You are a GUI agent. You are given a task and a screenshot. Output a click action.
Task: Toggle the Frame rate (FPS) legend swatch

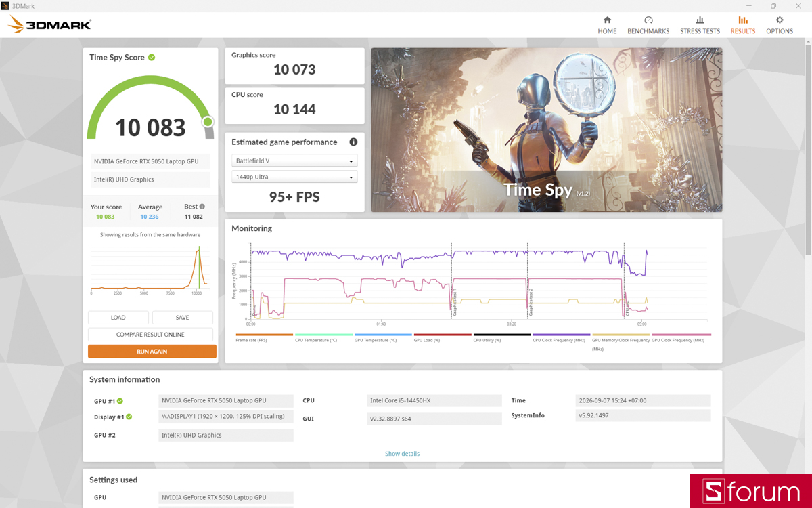(x=265, y=335)
